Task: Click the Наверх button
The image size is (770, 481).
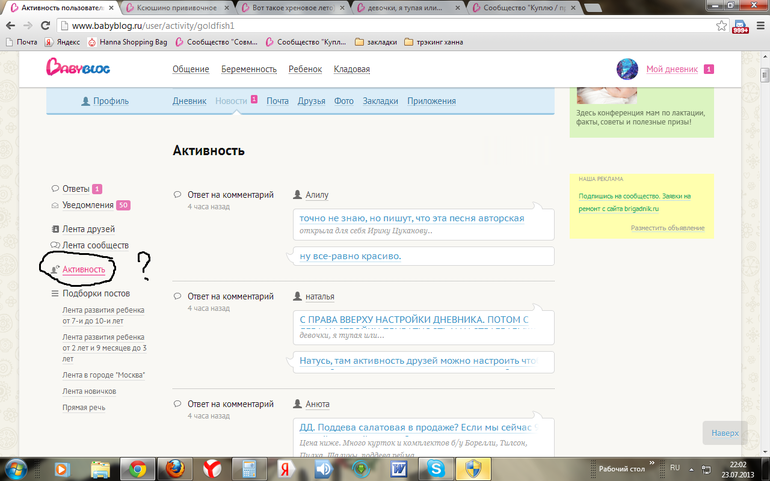Action: click(x=725, y=433)
